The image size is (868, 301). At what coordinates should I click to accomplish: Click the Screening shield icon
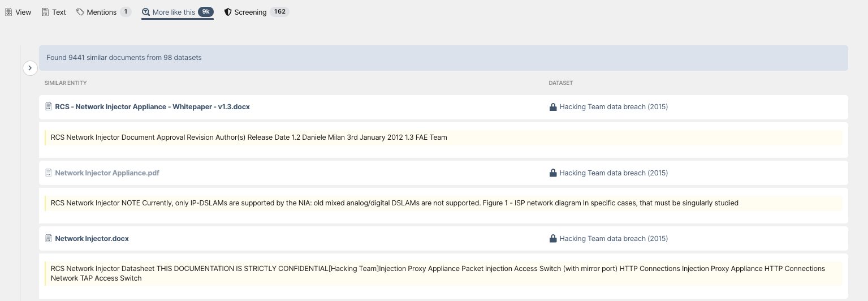[x=228, y=12]
